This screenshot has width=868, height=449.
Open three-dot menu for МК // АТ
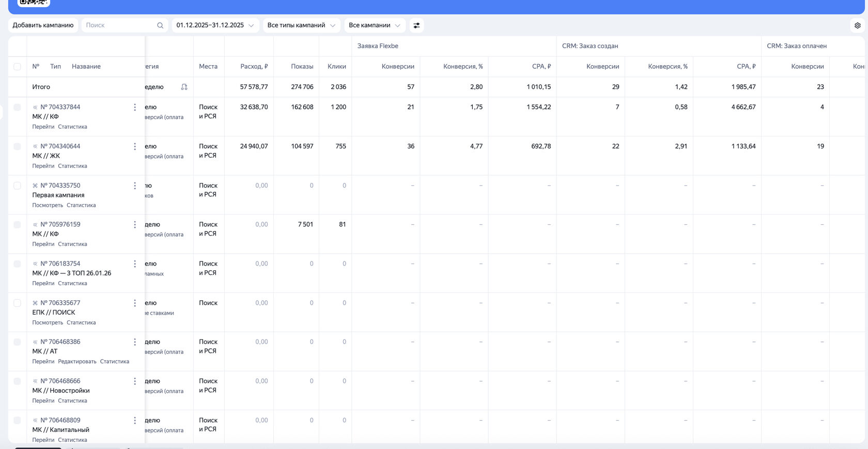(135, 342)
